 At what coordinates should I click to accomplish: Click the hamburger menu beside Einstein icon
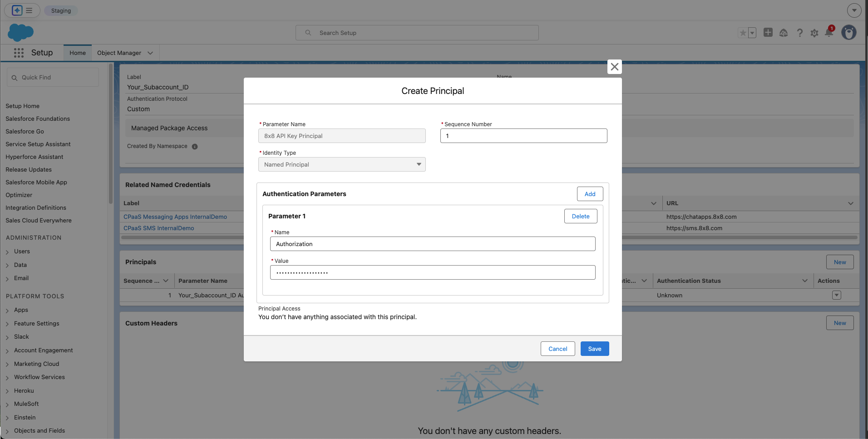29,10
